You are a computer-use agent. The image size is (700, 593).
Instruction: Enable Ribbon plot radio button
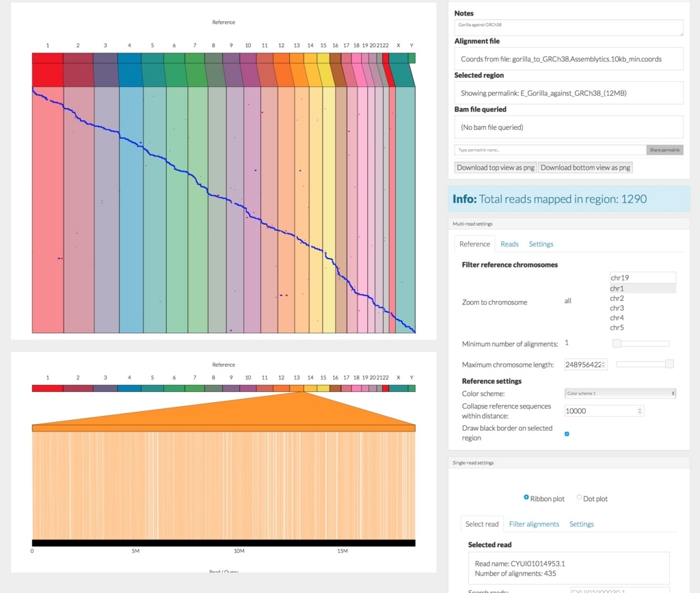(x=526, y=497)
